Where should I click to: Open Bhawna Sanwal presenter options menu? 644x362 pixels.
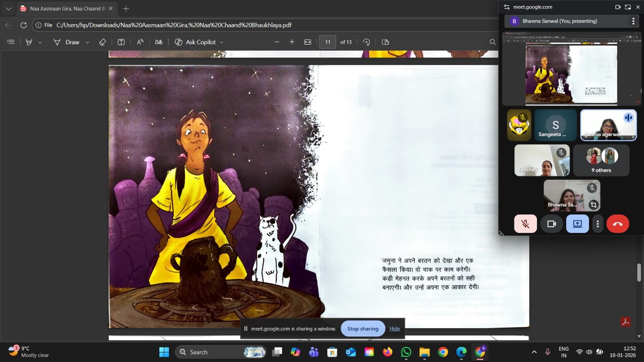click(x=633, y=21)
